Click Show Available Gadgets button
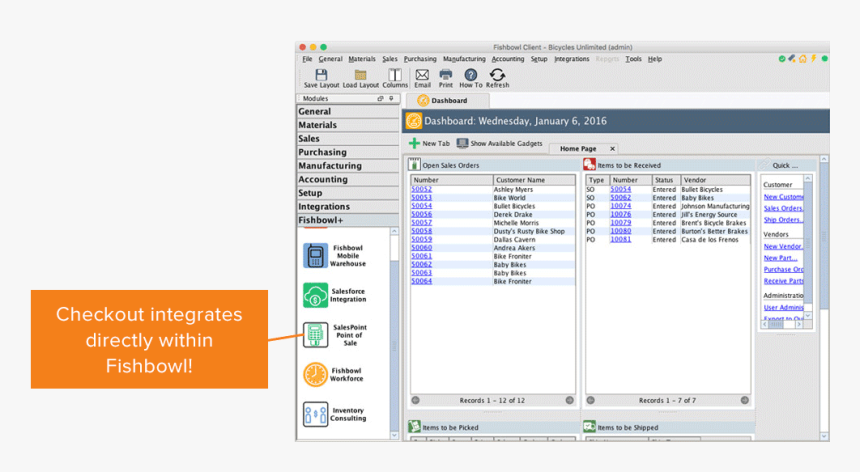This screenshot has height=472, width=860. pyautogui.click(x=499, y=144)
